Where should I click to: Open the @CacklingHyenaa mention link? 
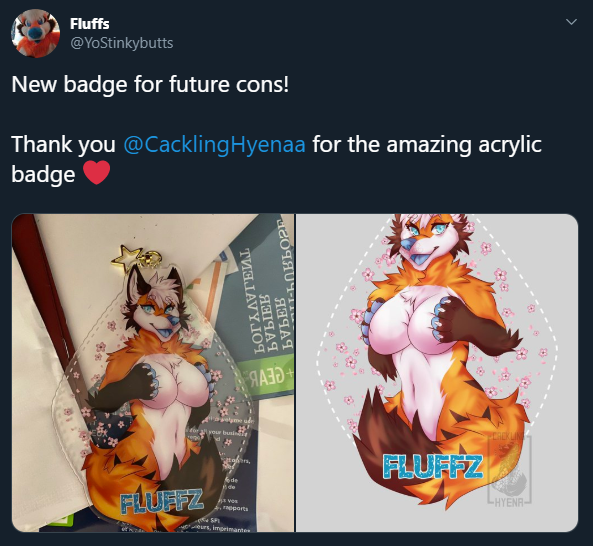[x=214, y=144]
